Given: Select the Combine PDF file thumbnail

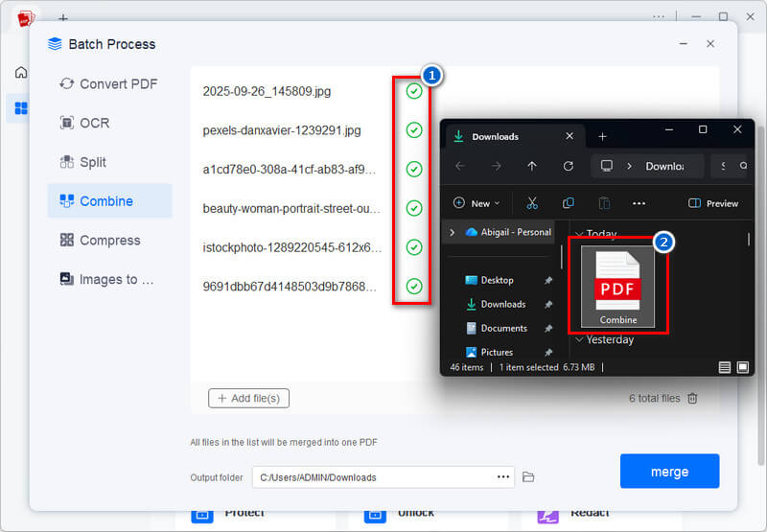Looking at the screenshot, I should click(x=618, y=286).
